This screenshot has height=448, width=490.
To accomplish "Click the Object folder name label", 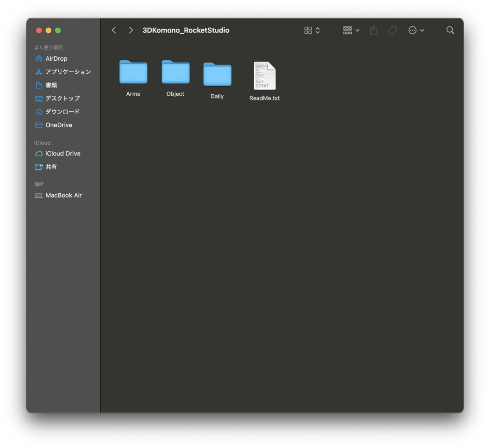I will pyautogui.click(x=175, y=94).
